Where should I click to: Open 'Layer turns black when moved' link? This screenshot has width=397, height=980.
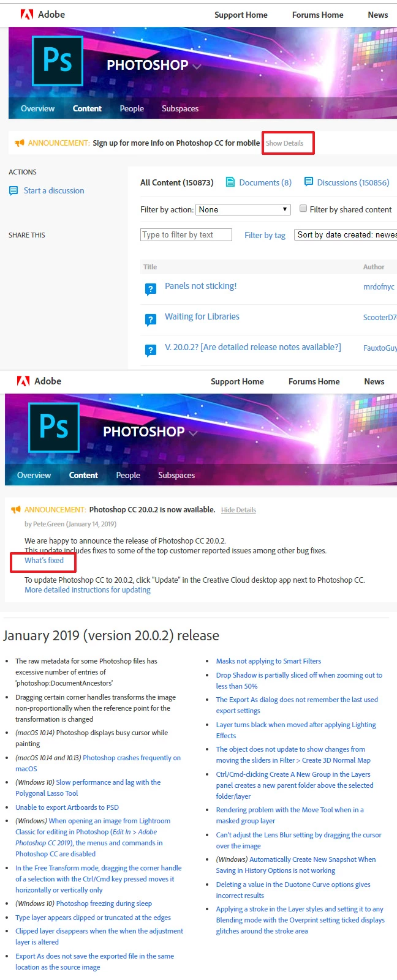[x=296, y=730]
